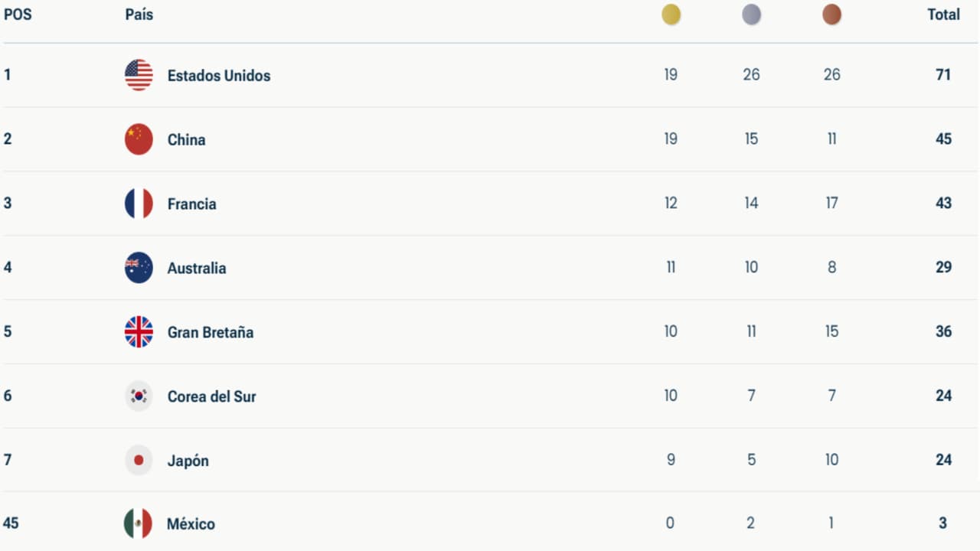Click the POS column header
This screenshot has height=551, width=980.
18,15
